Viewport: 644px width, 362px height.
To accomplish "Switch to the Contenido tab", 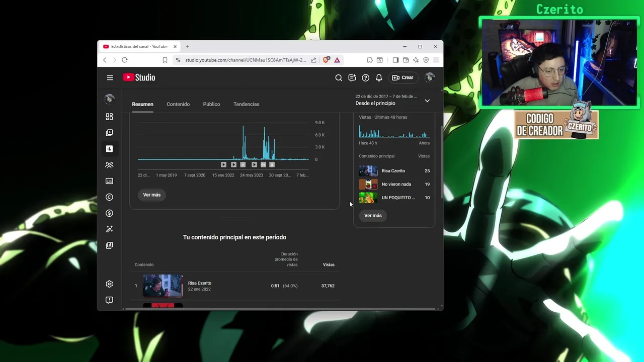I will tap(178, 104).
